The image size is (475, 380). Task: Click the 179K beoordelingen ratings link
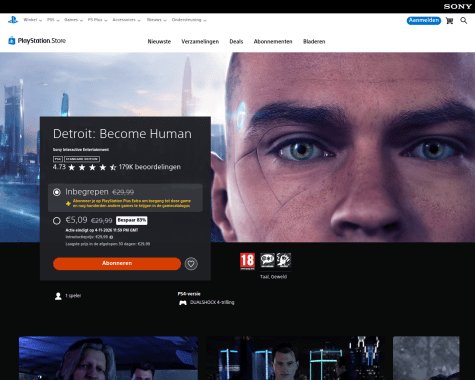coord(150,167)
